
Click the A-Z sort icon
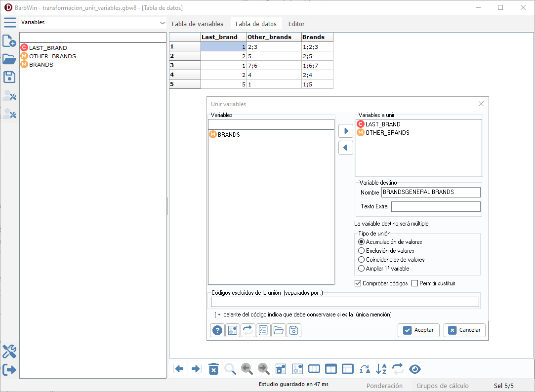tap(381, 369)
